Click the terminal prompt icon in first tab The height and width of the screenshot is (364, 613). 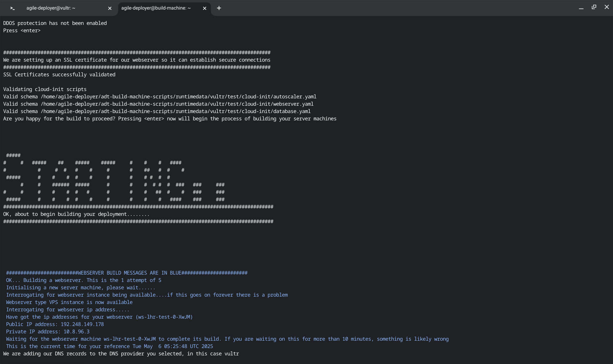[12, 8]
